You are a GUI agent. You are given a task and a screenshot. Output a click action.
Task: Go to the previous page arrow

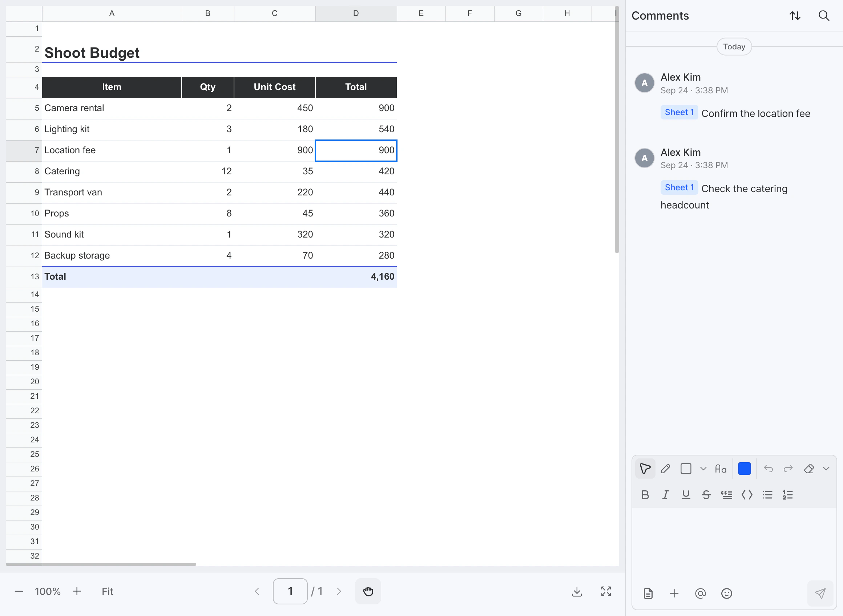pos(257,591)
